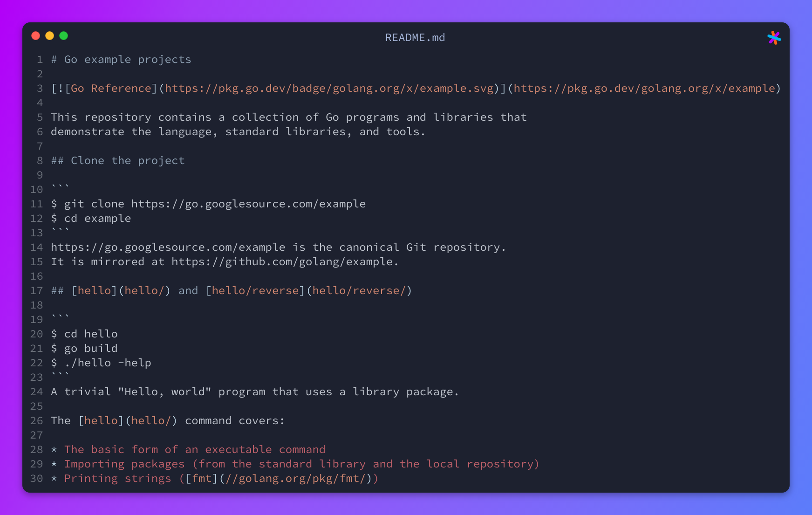
Task: Click the Go Reference link text
Action: coord(111,88)
